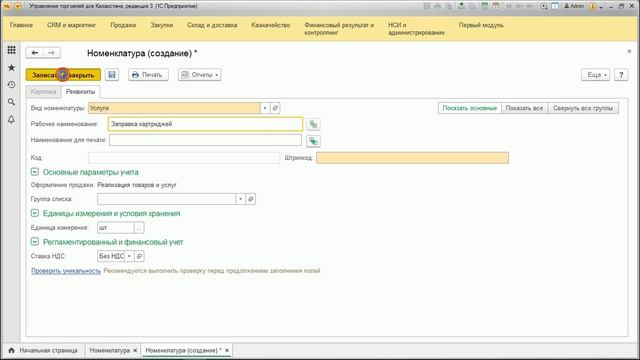Open Ставка НДС item via link icon

click(x=139, y=256)
